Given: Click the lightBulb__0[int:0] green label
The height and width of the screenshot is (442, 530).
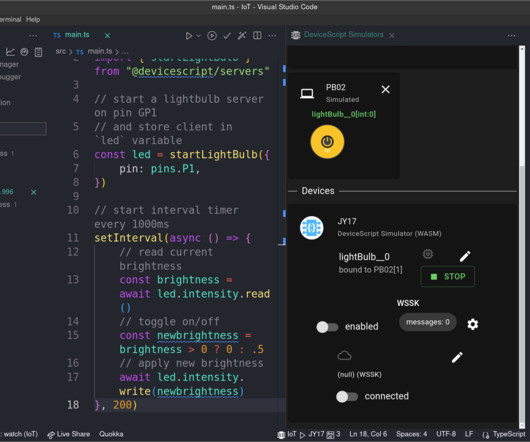Looking at the screenshot, I should point(343,114).
